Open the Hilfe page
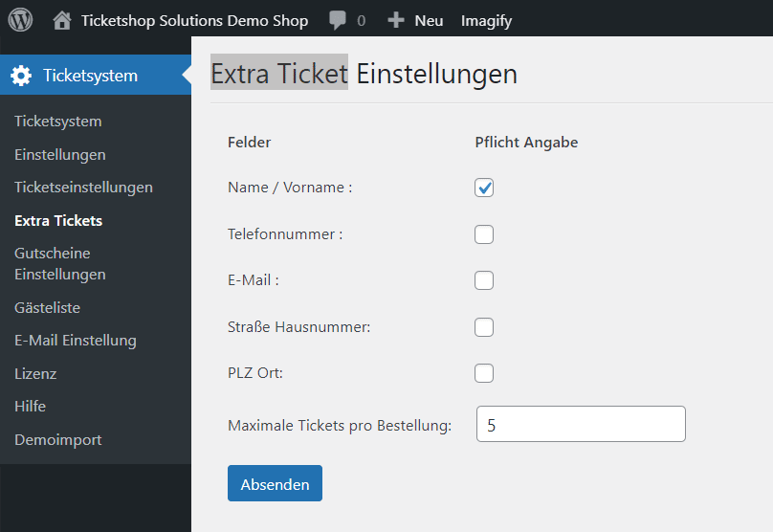Image resolution: width=773 pixels, height=532 pixels. [30, 407]
